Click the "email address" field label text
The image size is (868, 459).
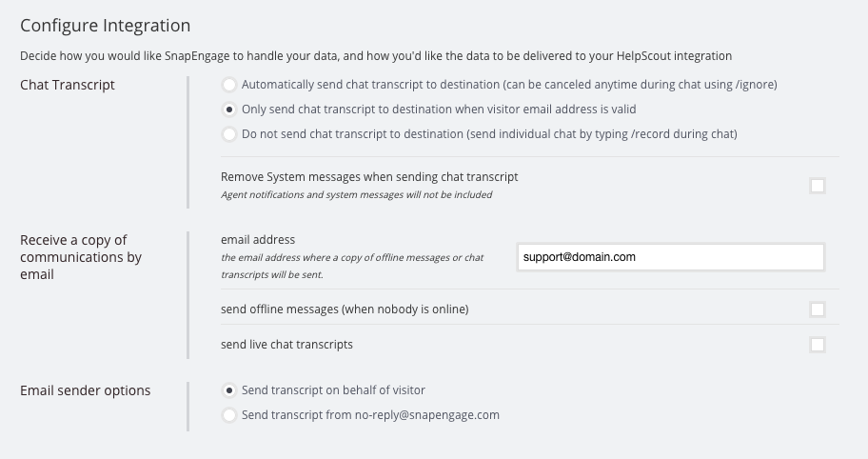(x=258, y=240)
